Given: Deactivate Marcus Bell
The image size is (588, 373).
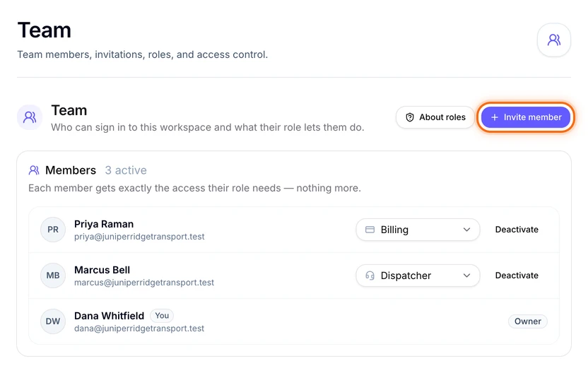Looking at the screenshot, I should tap(517, 276).
